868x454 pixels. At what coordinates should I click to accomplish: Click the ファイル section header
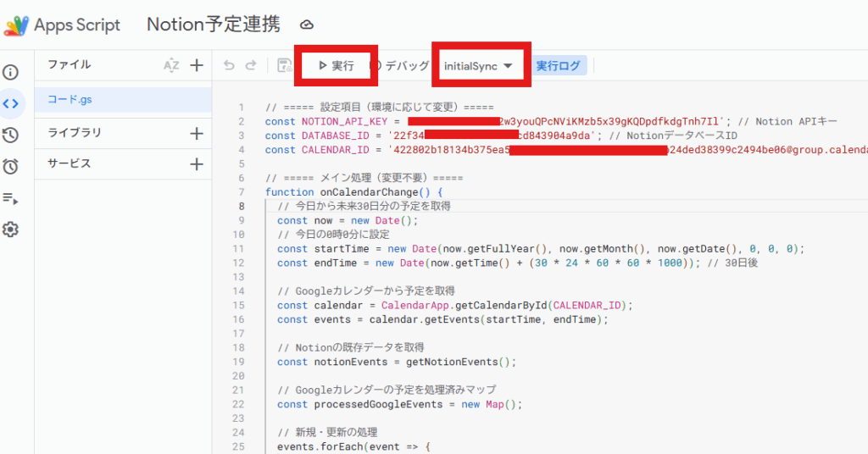click(x=70, y=64)
